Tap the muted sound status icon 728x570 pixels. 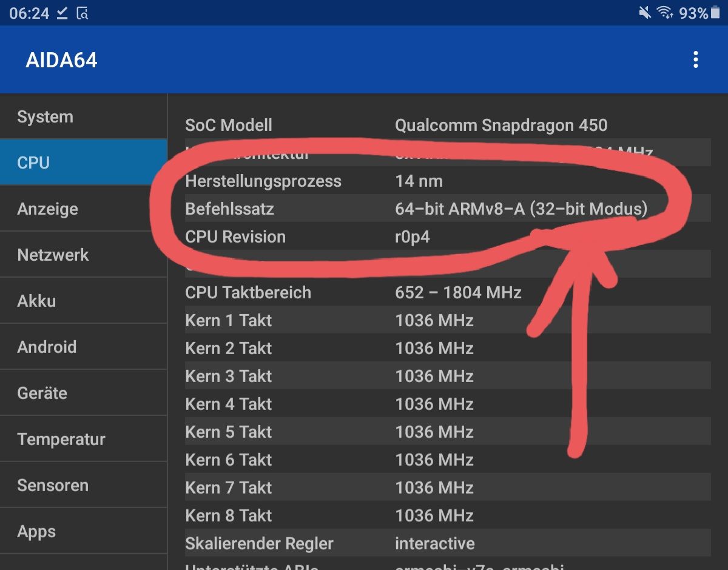click(645, 13)
